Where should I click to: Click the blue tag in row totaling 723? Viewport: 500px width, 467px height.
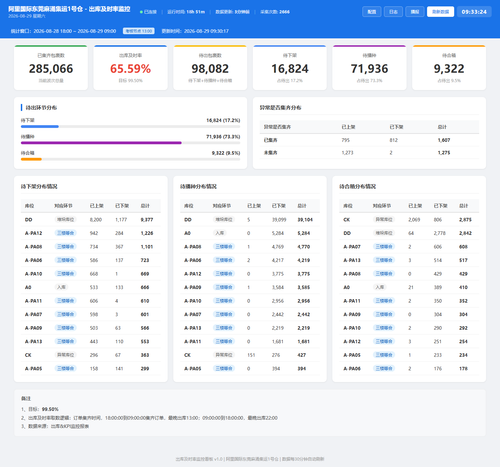[65, 260]
